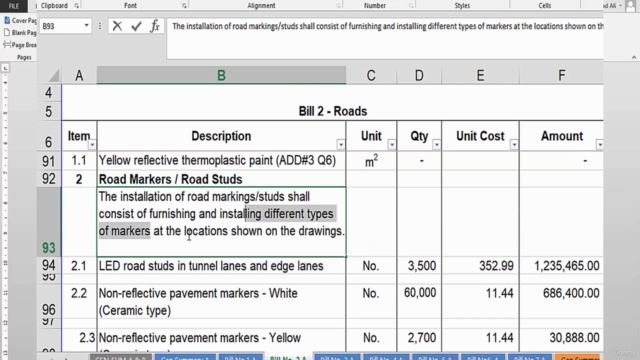This screenshot has height=360, width=640.
Task: Click the user profile picture icon
Action: (631, 6)
